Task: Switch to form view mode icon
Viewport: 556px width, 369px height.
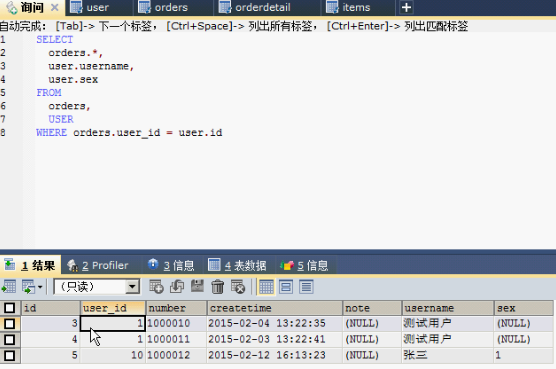Action: 286,287
